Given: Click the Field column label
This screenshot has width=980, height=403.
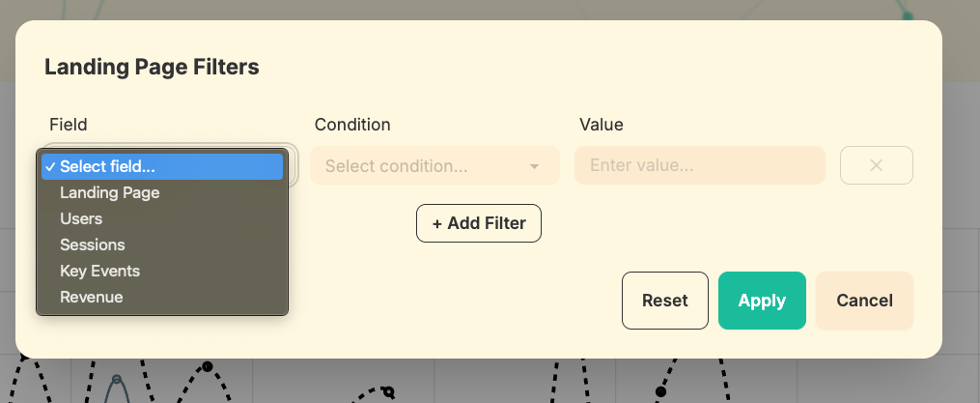Looking at the screenshot, I should (68, 125).
